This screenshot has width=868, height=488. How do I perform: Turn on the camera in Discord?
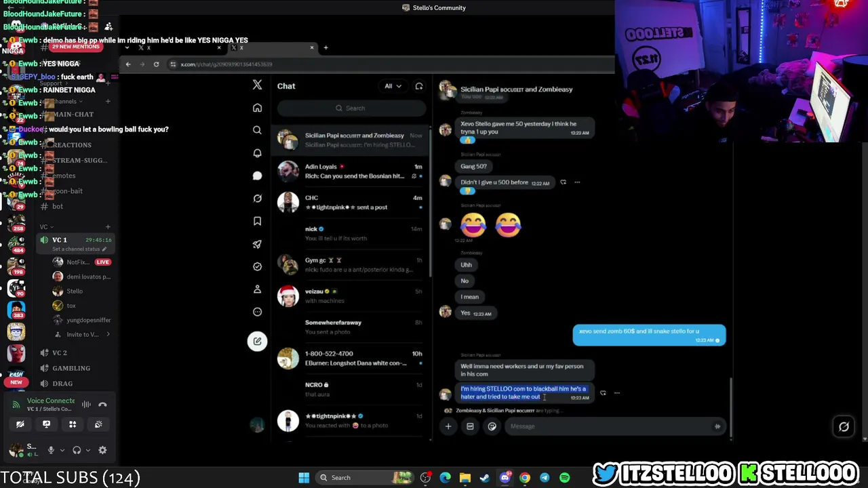(x=20, y=424)
